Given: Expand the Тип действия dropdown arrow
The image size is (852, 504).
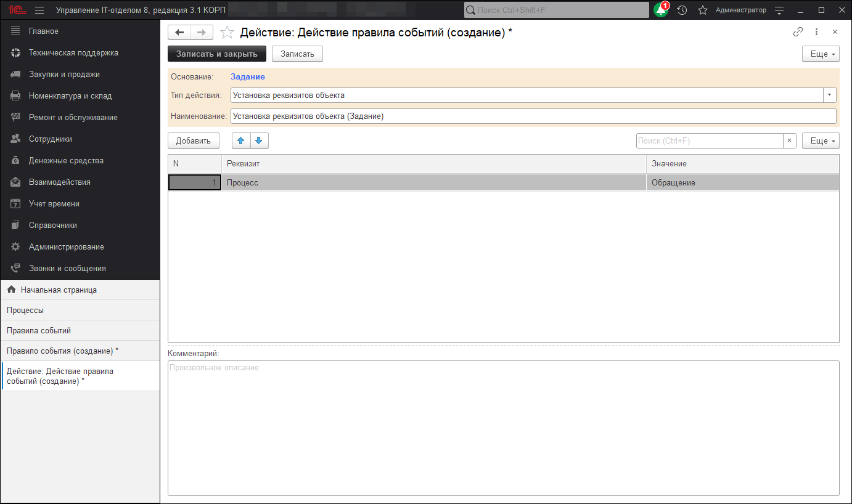Looking at the screenshot, I should 830,95.
